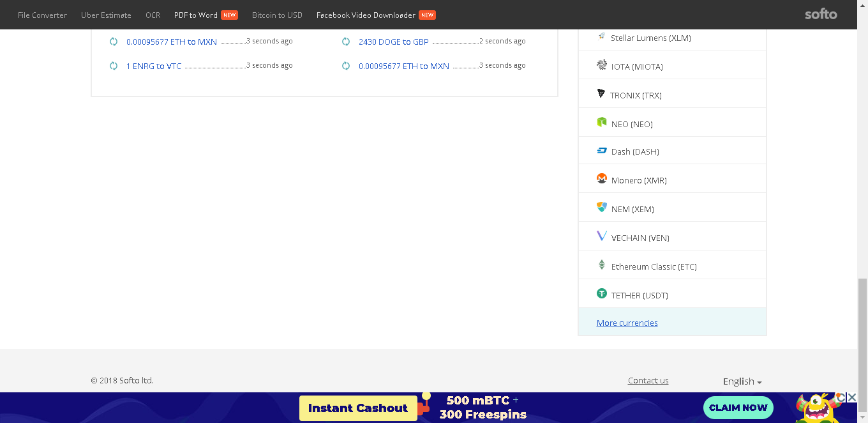868x423 pixels.
Task: Click the IOTA coin icon
Action: tap(601, 65)
